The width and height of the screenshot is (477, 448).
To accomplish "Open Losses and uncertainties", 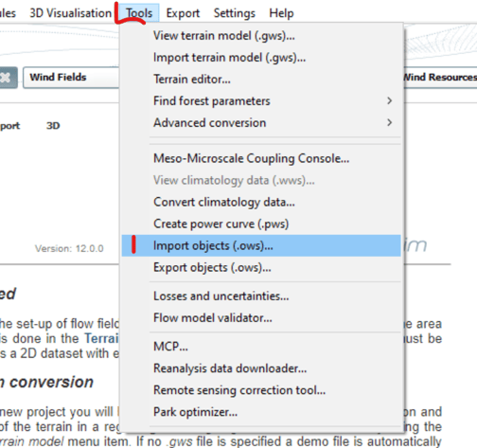I will [261, 296].
